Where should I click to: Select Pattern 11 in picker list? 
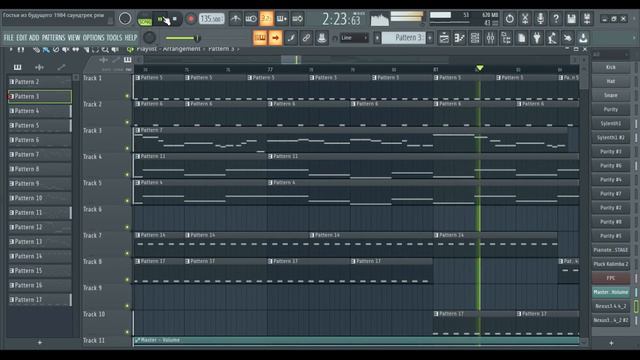40,213
